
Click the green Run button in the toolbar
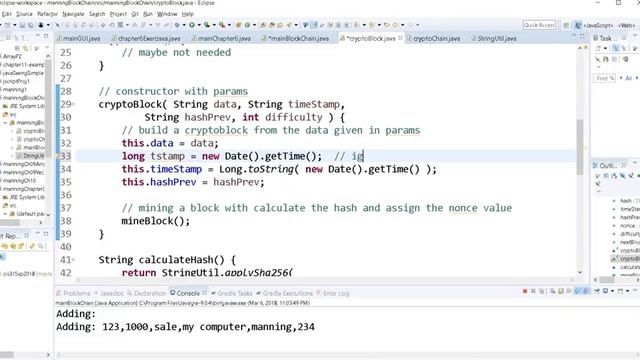[x=191, y=25]
